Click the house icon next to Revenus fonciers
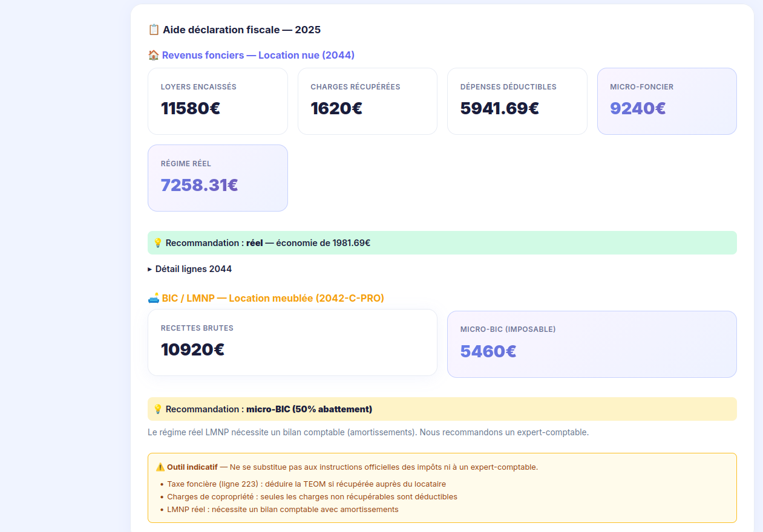The width and height of the screenshot is (763, 532). [x=154, y=55]
